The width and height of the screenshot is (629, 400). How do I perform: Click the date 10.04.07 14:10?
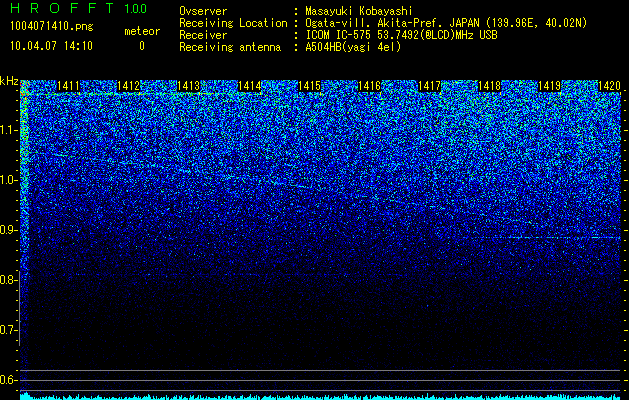[x=51, y=46]
